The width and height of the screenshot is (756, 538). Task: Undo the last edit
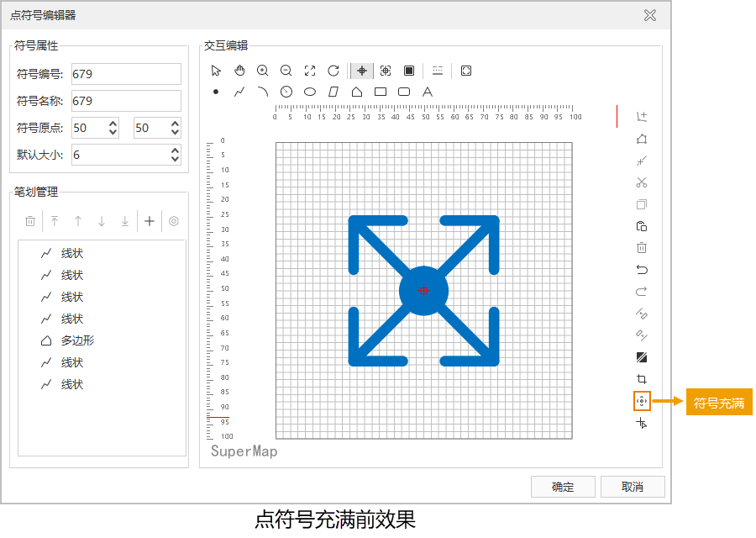641,270
